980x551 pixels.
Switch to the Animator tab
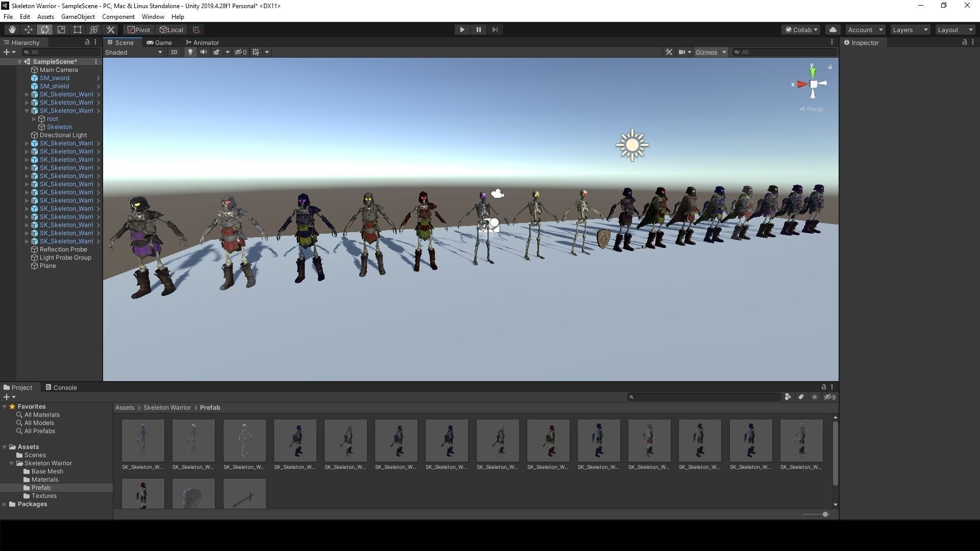coord(202,43)
